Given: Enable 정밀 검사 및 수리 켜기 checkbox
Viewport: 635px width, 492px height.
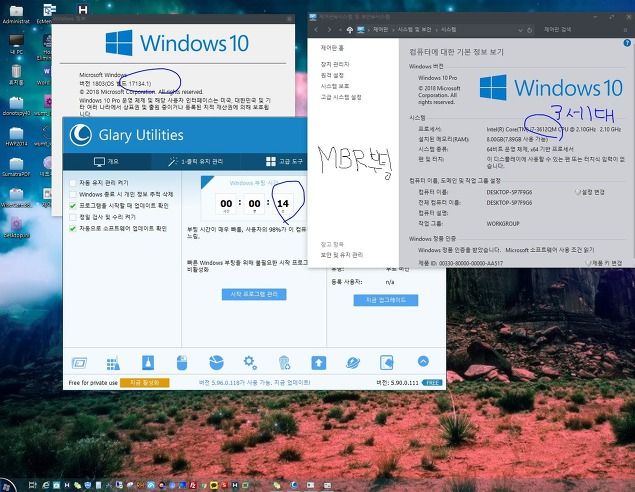Looking at the screenshot, I should pos(73,217).
